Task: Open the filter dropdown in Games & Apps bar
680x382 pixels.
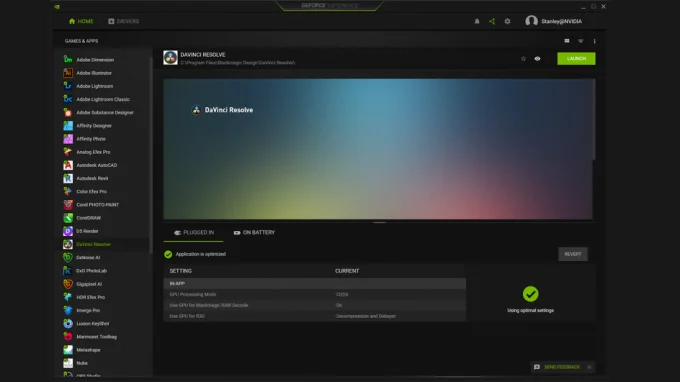Action: pyautogui.click(x=580, y=41)
